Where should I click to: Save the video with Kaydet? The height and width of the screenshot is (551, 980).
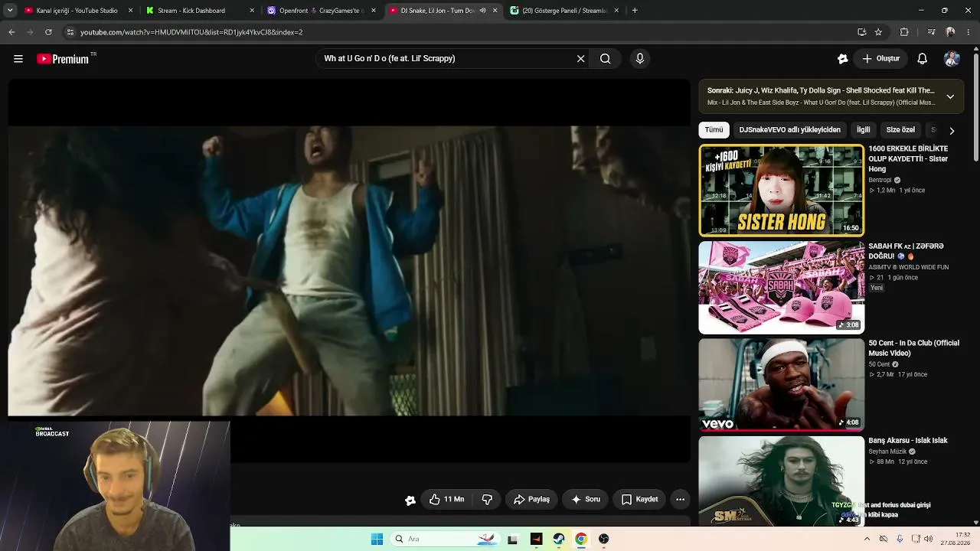coord(639,500)
